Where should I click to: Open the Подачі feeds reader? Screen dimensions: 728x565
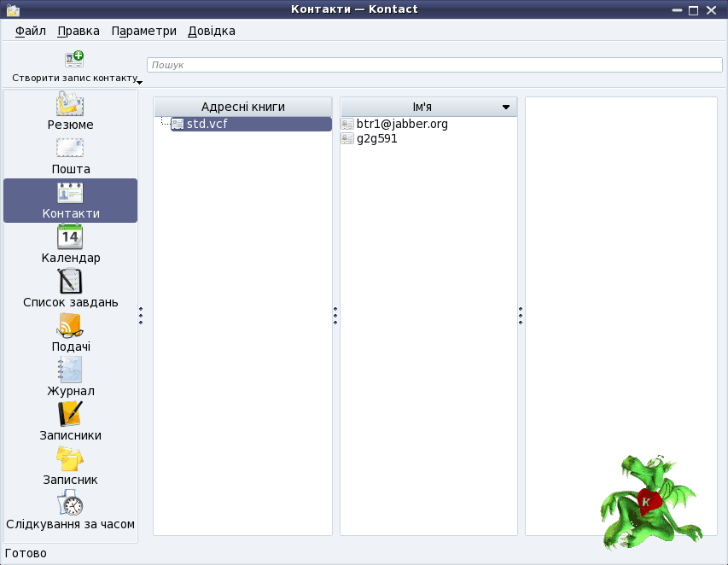tap(70, 334)
